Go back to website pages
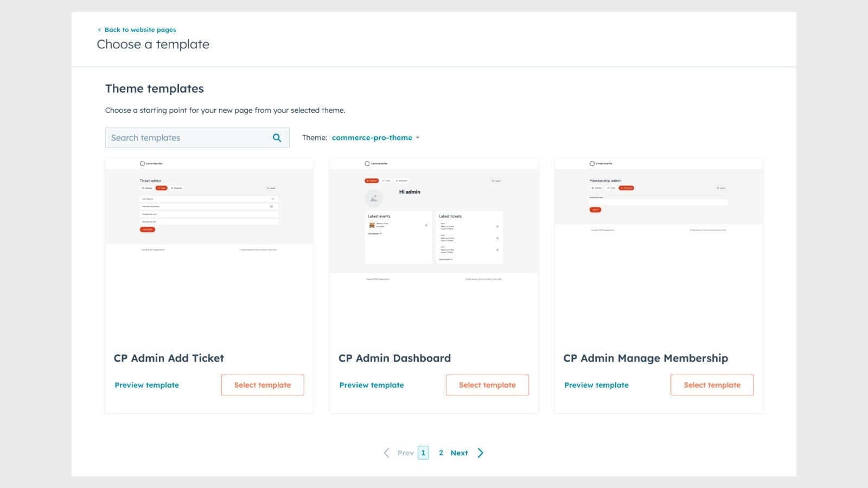 click(140, 30)
